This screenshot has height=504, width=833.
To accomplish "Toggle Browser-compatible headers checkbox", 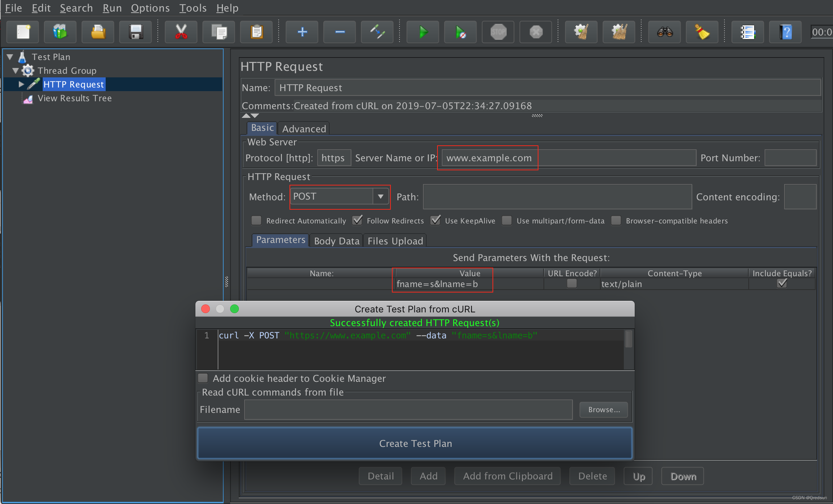I will 616,221.
